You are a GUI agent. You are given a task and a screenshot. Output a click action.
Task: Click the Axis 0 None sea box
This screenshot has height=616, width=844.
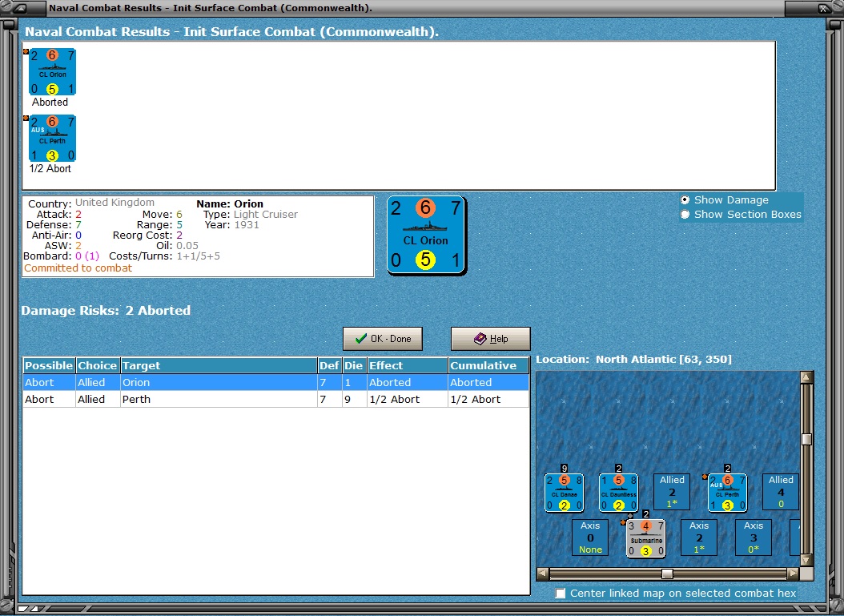590,537
